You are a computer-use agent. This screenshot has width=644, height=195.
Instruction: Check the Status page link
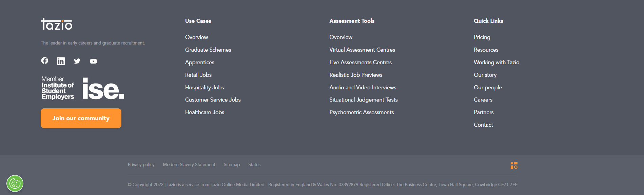254,164
